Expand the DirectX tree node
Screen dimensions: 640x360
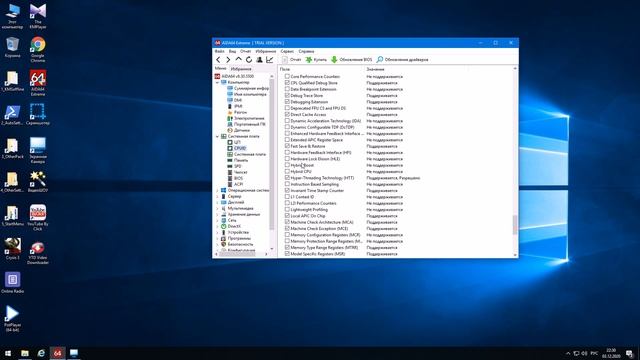(x=217, y=226)
